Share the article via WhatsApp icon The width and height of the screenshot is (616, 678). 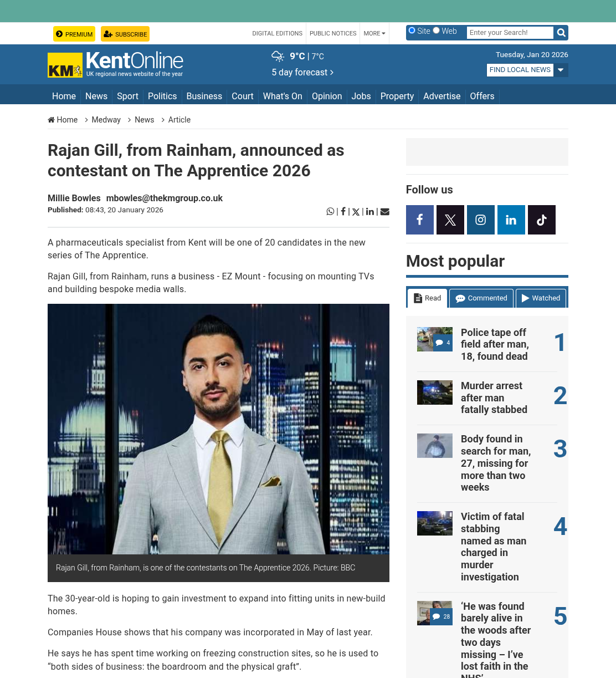[x=330, y=211]
